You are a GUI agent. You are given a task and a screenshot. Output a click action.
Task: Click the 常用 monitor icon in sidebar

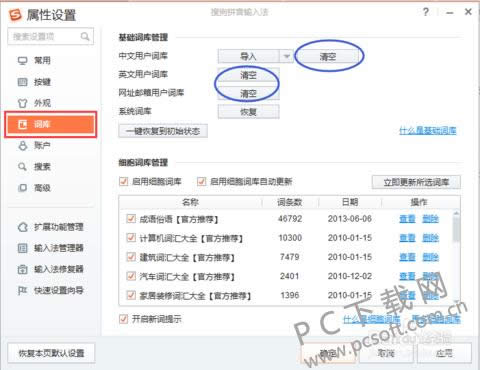pos(22,61)
